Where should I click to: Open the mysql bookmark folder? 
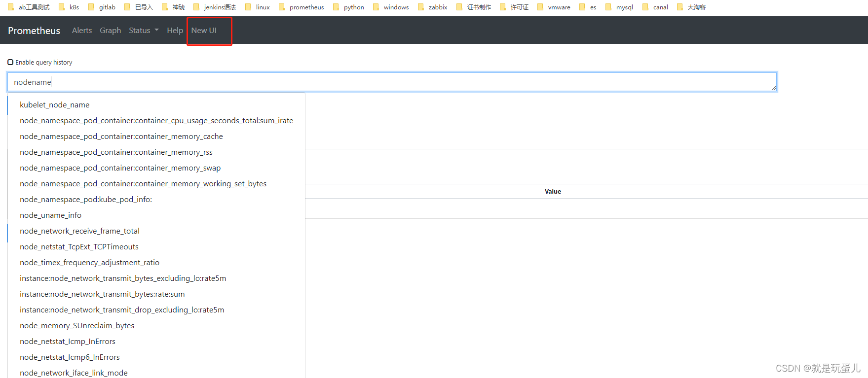(619, 7)
